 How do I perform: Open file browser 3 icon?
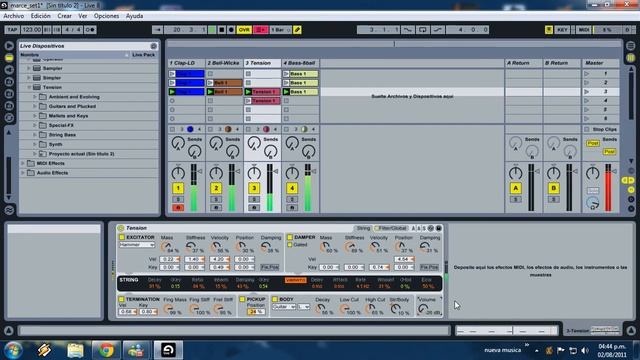pyautogui.click(x=9, y=106)
